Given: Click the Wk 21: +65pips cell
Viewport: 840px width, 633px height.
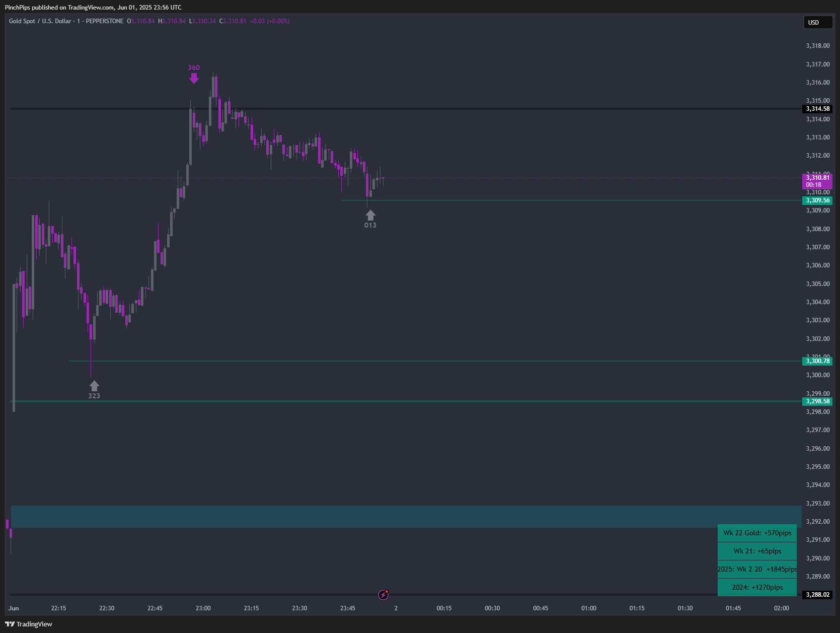Looking at the screenshot, I should click(x=757, y=551).
